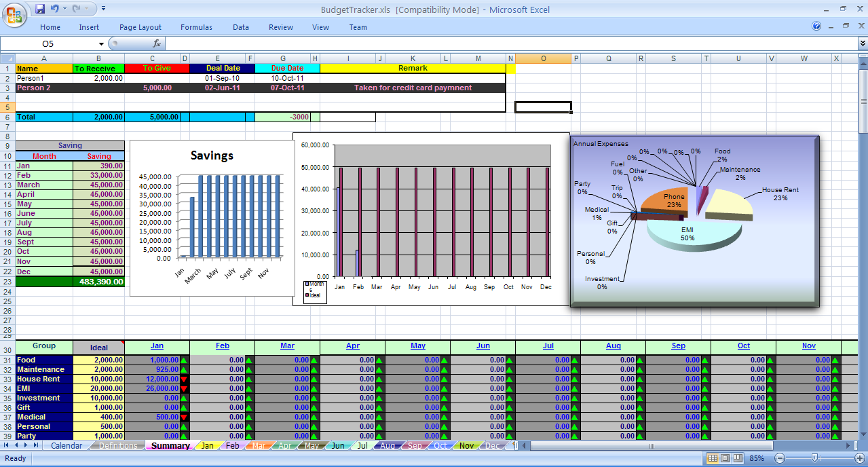The image size is (868, 467).
Task: Open the Formulas ribbon tab
Action: [196, 27]
